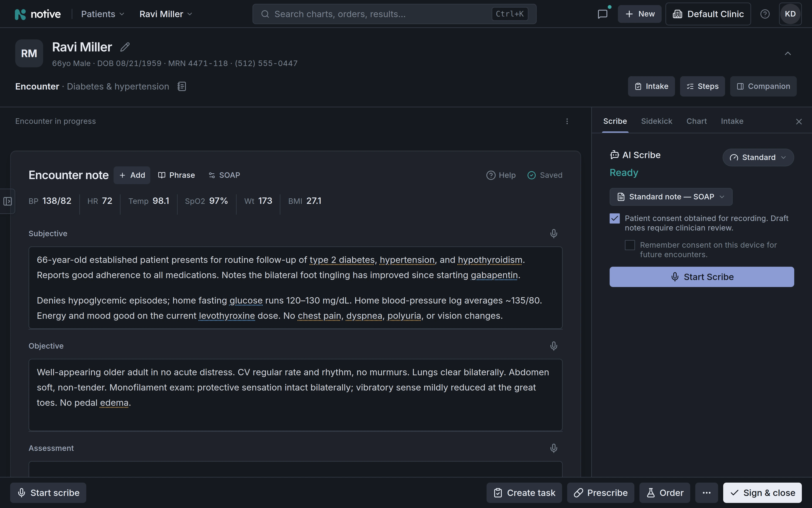This screenshot has width=812, height=508.
Task: Check remember consent on this device
Action: coord(630,245)
